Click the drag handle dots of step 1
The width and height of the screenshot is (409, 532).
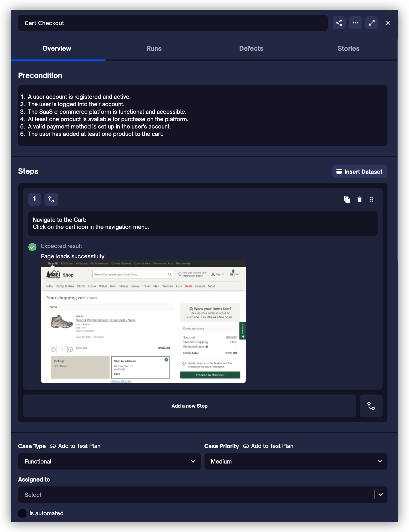click(x=372, y=199)
